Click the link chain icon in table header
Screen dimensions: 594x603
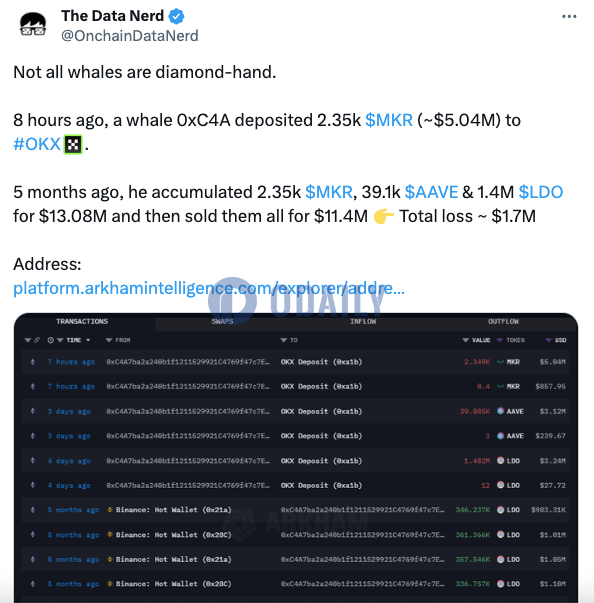click(37, 340)
